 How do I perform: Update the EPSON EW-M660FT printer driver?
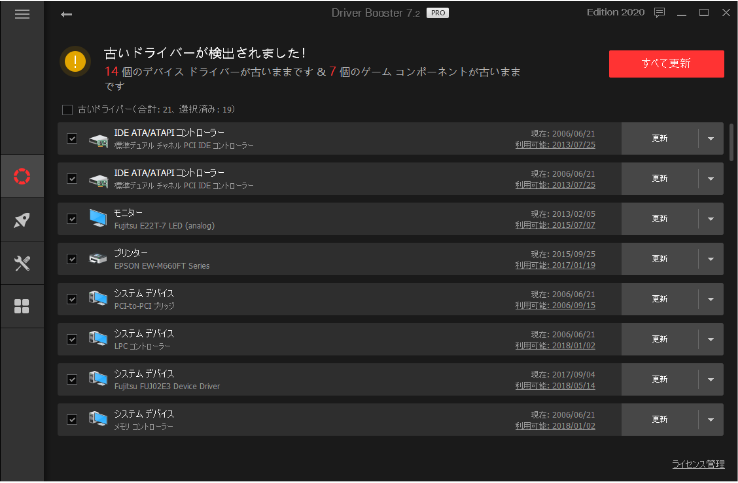tap(659, 259)
